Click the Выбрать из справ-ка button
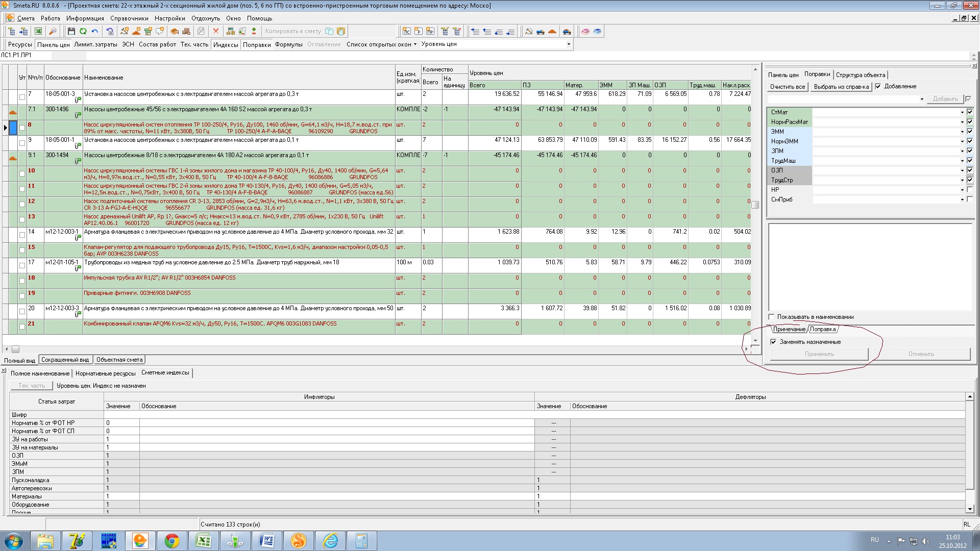Viewport: 980px width, 551px height. (x=841, y=87)
